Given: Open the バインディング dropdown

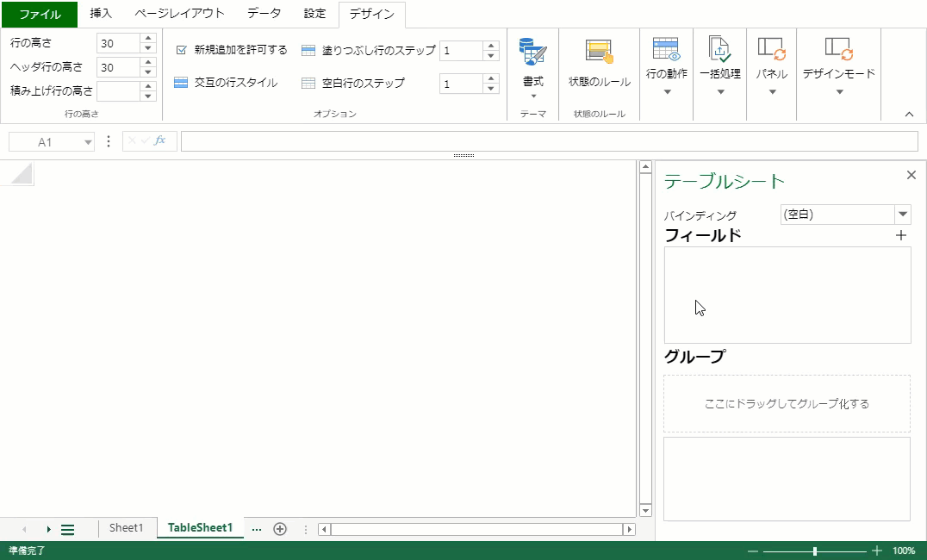Looking at the screenshot, I should 901,214.
